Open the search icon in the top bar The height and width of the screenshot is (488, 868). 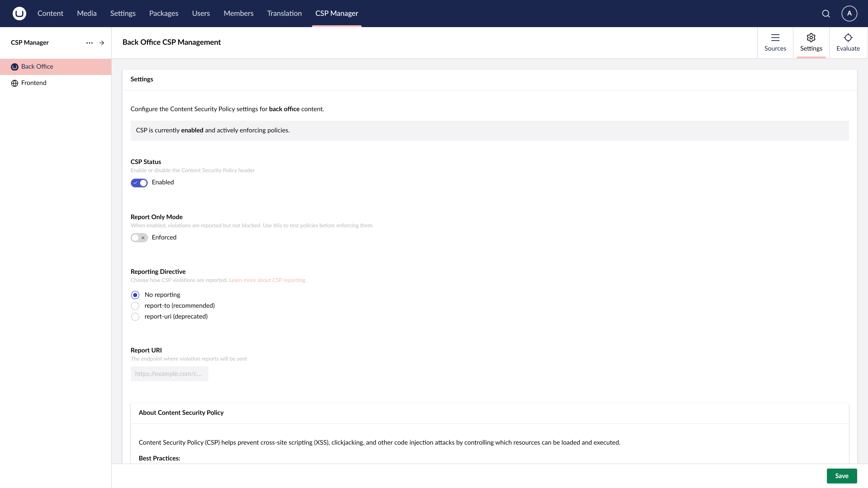pyautogui.click(x=826, y=14)
